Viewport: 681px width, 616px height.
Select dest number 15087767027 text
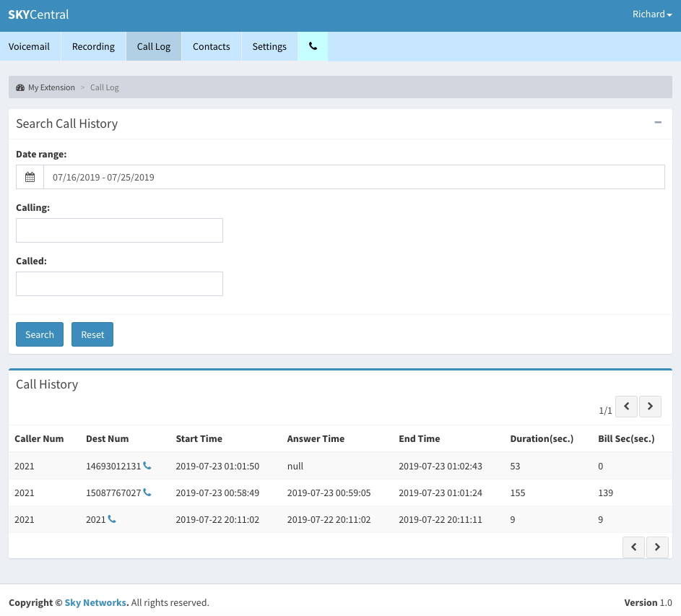tap(113, 493)
